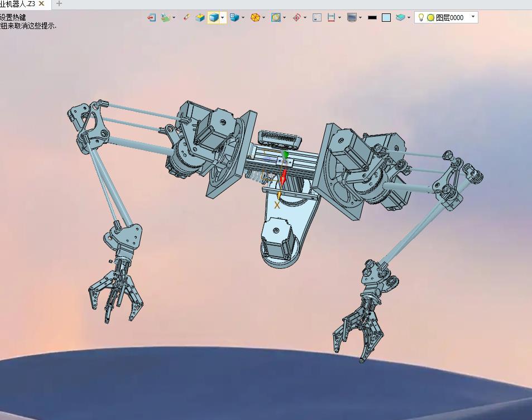This screenshot has height=420, width=532.
Task: Click the orange faceted polygon icon
Action: click(255, 18)
